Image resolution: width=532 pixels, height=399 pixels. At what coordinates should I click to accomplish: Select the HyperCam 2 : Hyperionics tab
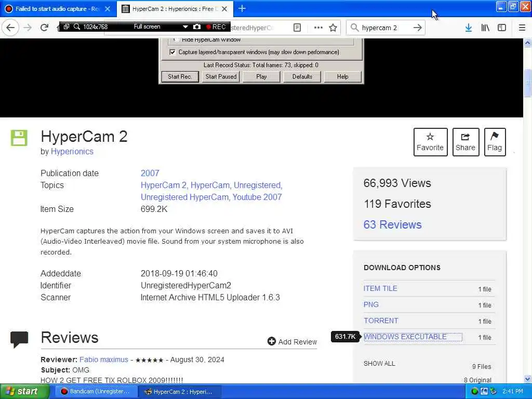[x=175, y=9]
